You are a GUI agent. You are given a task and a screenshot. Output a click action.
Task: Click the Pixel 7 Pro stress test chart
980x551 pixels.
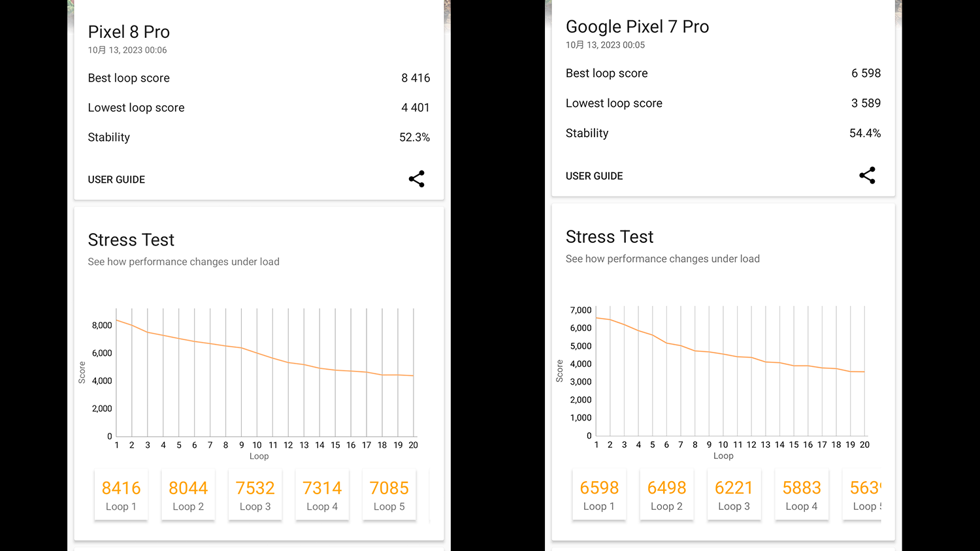[x=728, y=372]
